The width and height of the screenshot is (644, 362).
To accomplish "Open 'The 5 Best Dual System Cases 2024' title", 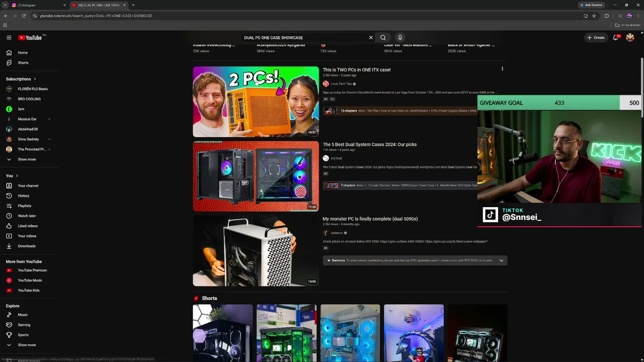I will [370, 144].
